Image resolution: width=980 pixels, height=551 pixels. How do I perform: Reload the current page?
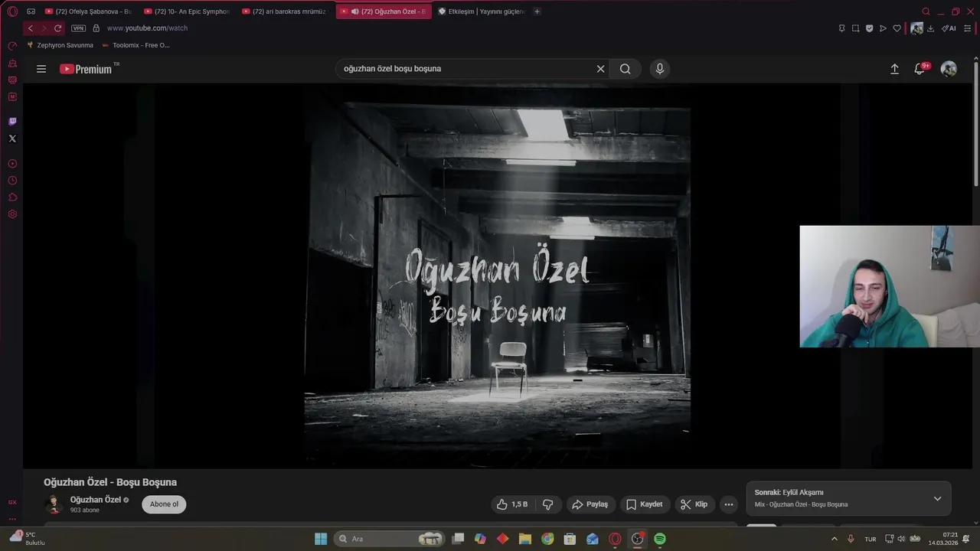point(57,28)
